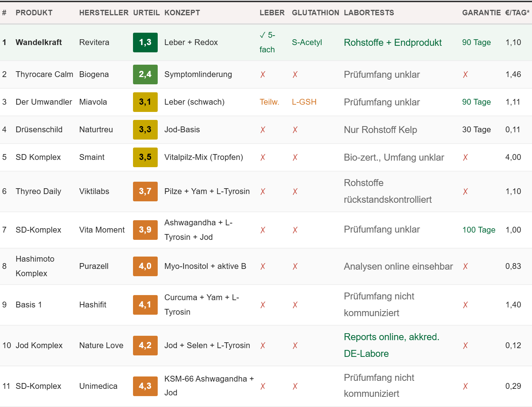This screenshot has height=407, width=532.
Task: Click the GLUTATHION column header
Action: [315, 13]
